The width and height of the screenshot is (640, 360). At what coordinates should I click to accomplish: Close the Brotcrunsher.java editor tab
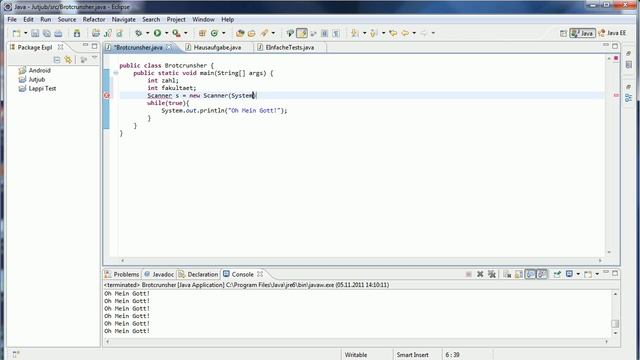point(169,47)
